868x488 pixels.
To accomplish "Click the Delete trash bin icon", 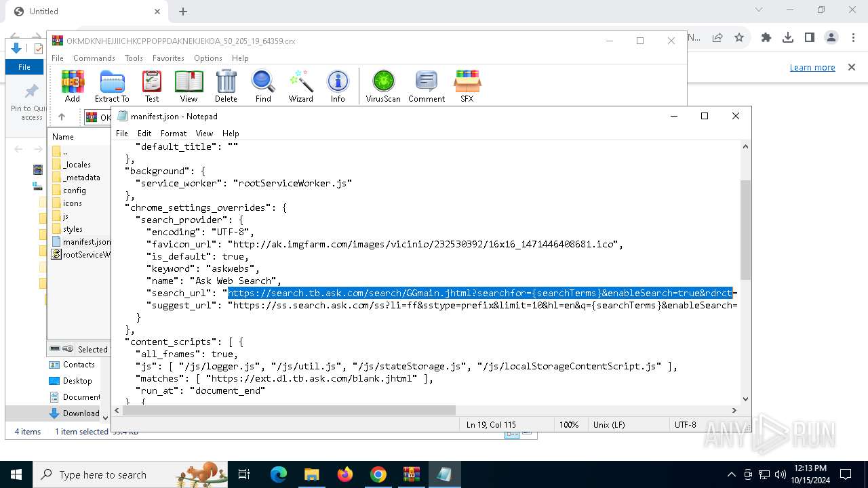I will coord(226,86).
